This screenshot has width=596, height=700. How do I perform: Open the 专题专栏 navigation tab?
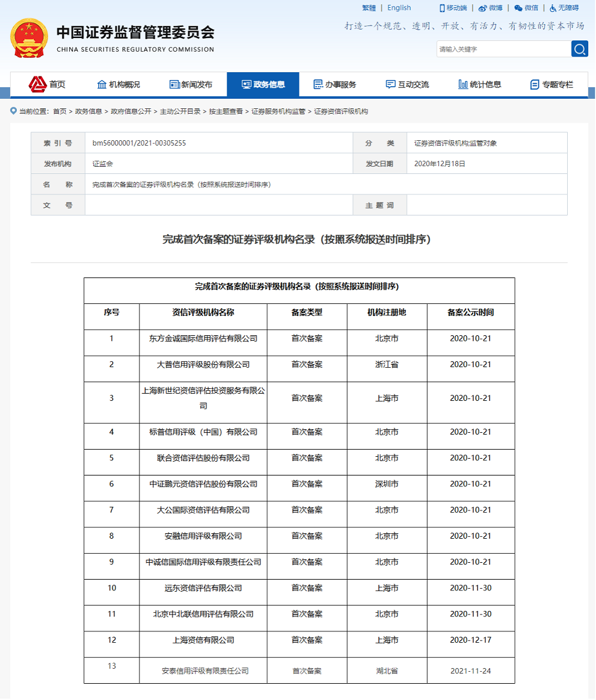(x=551, y=84)
